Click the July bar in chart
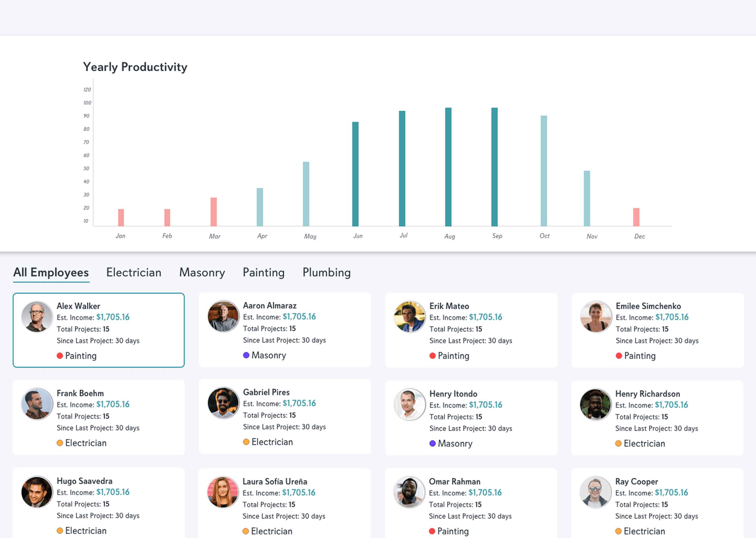Screen dimensions: 756x538 pyautogui.click(x=402, y=169)
